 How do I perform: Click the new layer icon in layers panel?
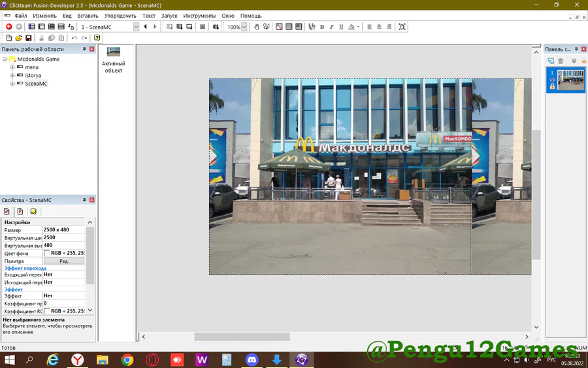pyautogui.click(x=551, y=61)
